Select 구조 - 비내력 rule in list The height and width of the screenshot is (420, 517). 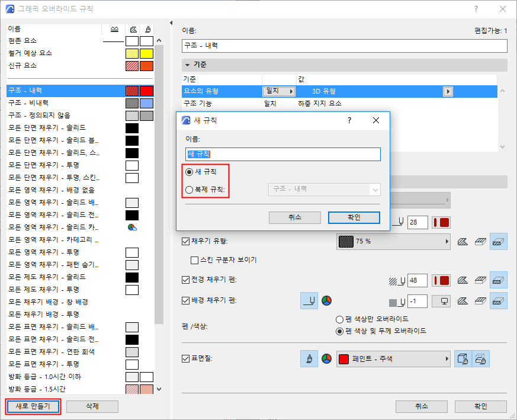click(80, 103)
